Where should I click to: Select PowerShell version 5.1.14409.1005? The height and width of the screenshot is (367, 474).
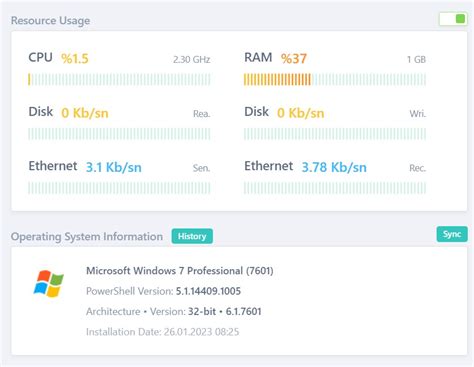point(208,291)
